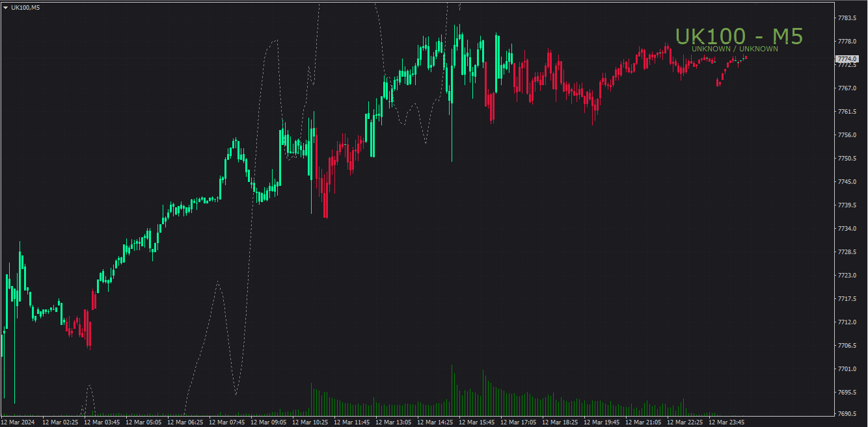Click the 12 Mar 02:25 time marker
Screen dimensions: 868x427
pos(60,422)
